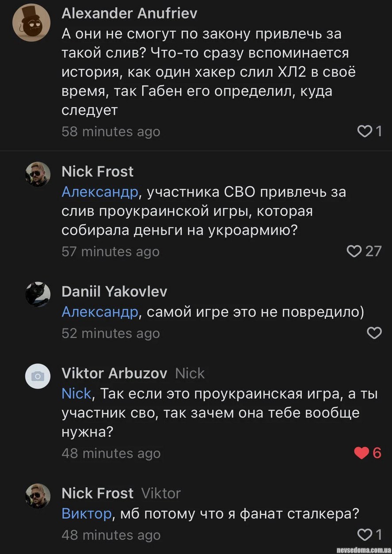The width and height of the screenshot is (392, 554).
Task: Open Viktor Arbuzov's profile name
Action: [114, 373]
